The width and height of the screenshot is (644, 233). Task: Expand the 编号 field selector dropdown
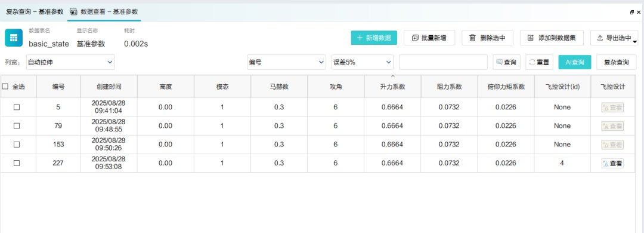[x=287, y=62]
